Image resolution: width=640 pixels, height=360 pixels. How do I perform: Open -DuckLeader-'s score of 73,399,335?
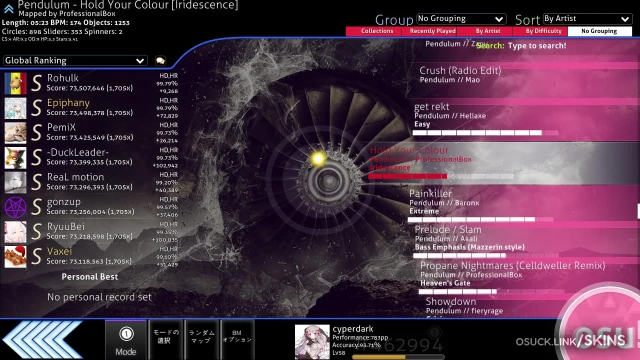(91, 158)
